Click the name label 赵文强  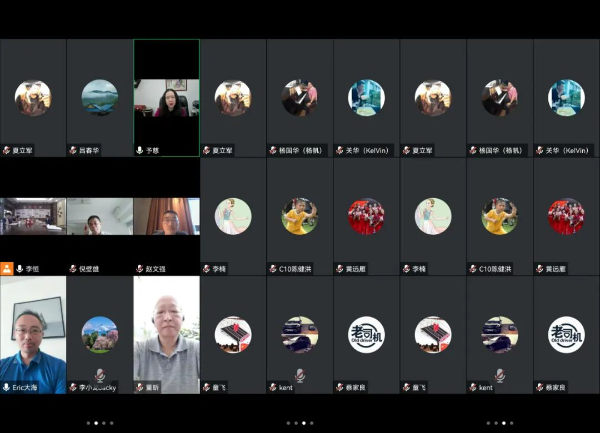click(x=155, y=269)
